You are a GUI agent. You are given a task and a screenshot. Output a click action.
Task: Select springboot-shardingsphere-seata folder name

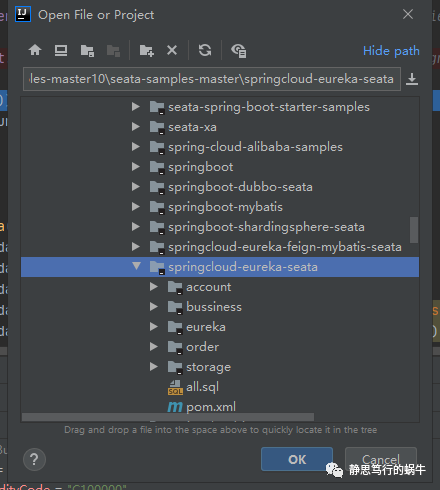point(266,227)
